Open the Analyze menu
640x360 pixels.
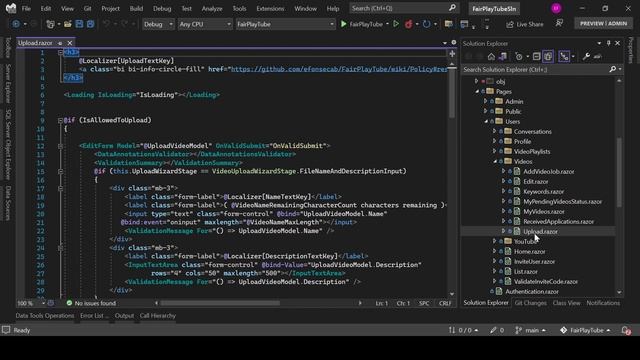click(212, 8)
